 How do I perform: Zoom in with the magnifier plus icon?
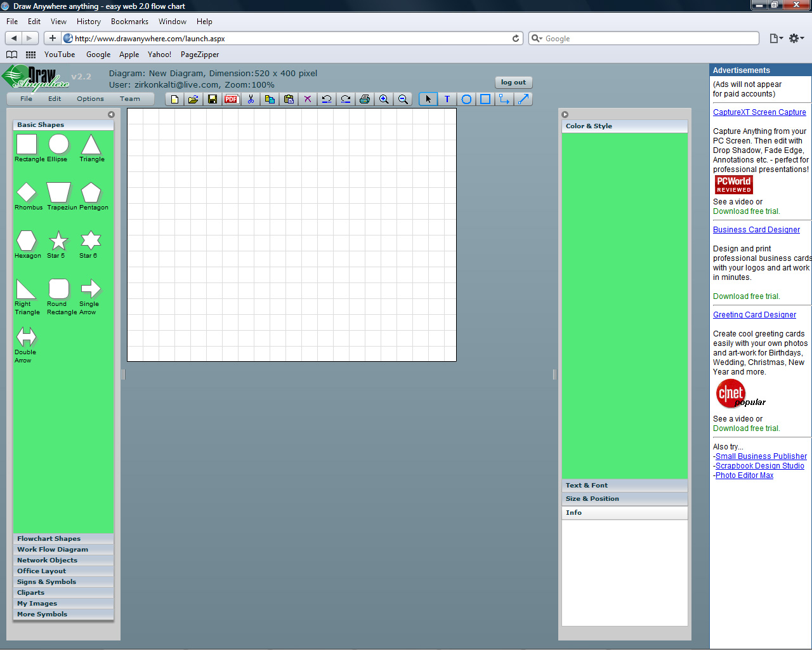pyautogui.click(x=384, y=99)
